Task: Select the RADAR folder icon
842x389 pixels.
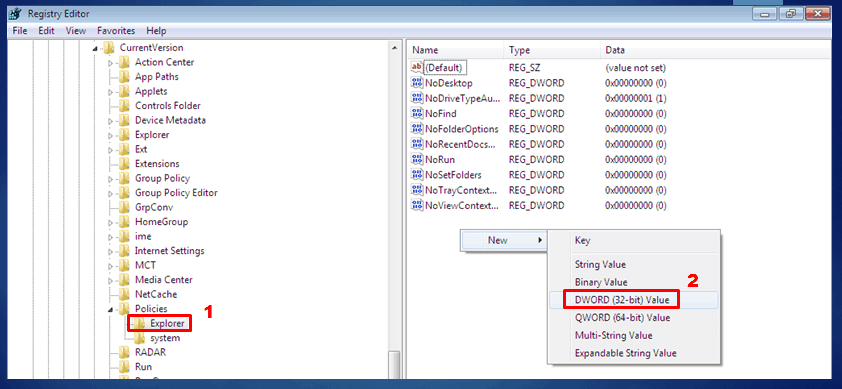Action: click(x=125, y=352)
